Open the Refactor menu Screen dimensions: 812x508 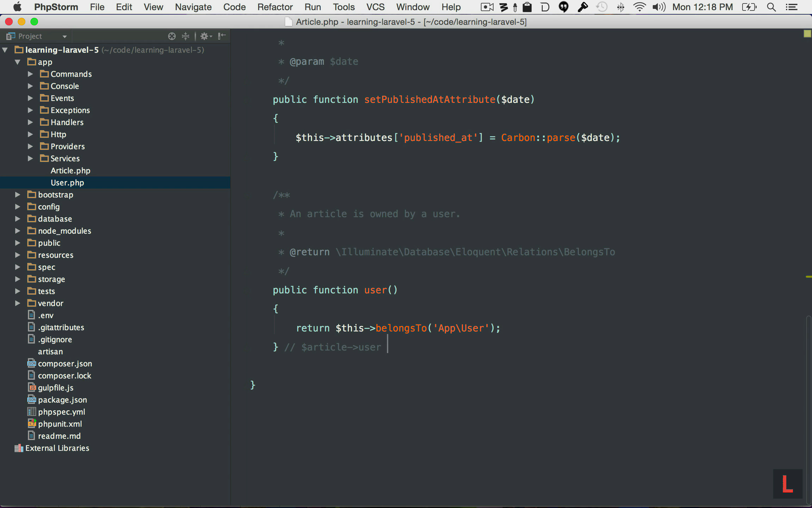point(275,7)
